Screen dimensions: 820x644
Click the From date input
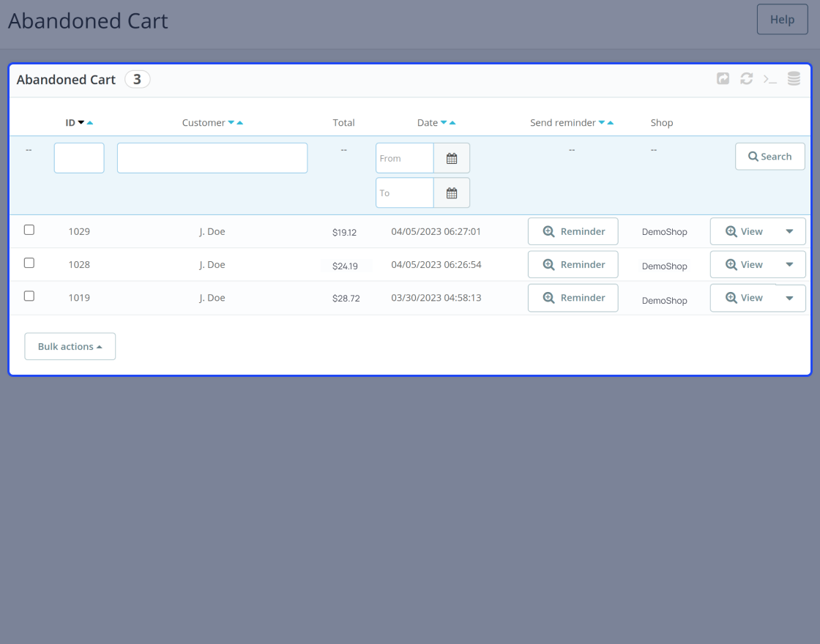click(x=405, y=158)
